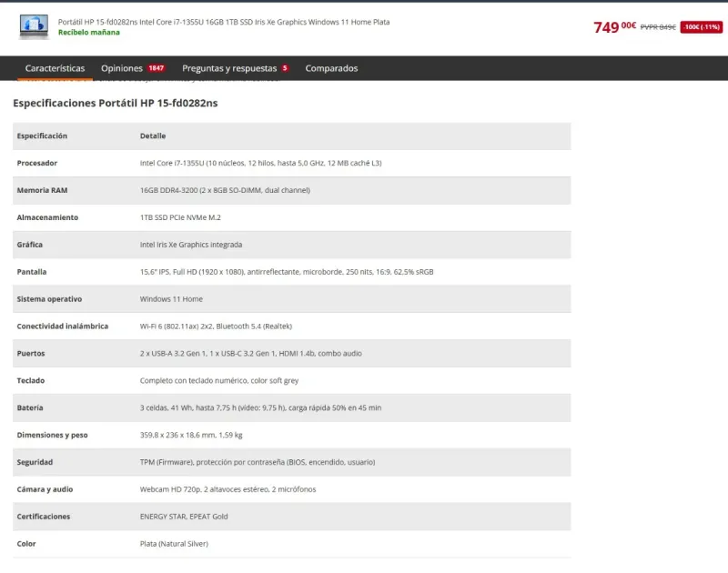Click the 'TPM (Firmware)' security detail

258,462
